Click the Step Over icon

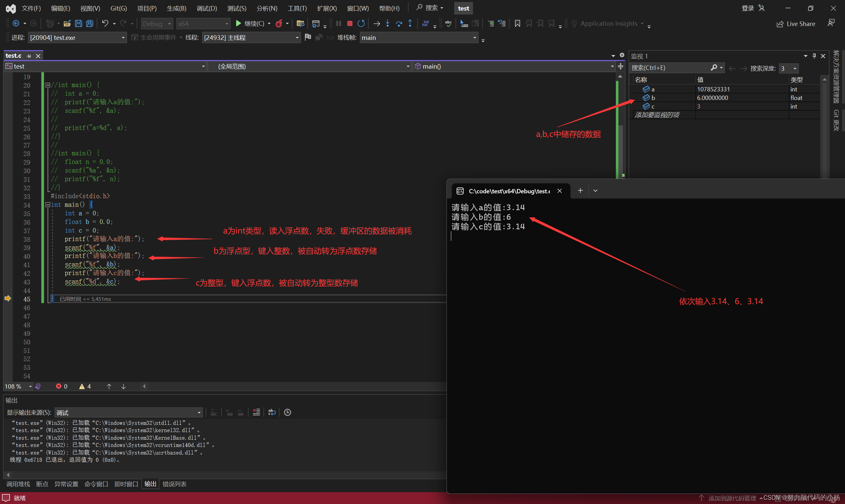pyautogui.click(x=399, y=23)
